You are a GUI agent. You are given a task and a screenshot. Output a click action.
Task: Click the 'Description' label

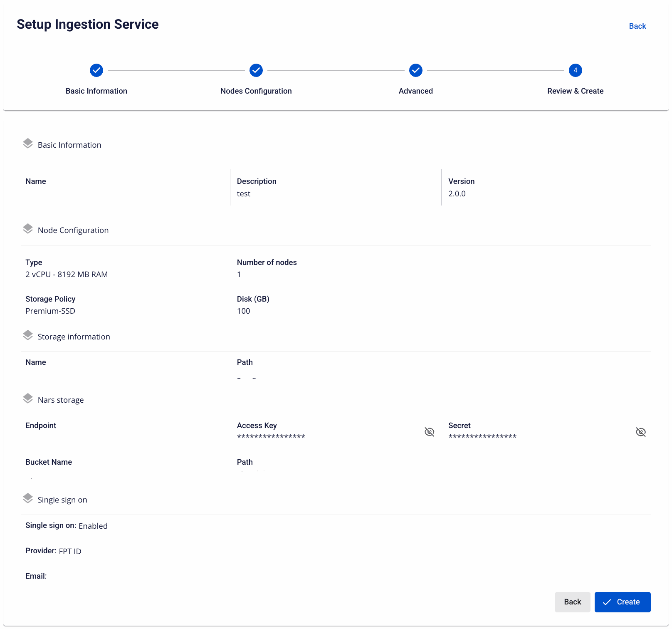(x=257, y=181)
